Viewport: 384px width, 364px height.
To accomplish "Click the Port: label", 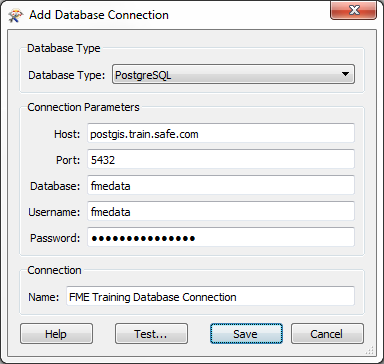I will pyautogui.click(x=68, y=160).
